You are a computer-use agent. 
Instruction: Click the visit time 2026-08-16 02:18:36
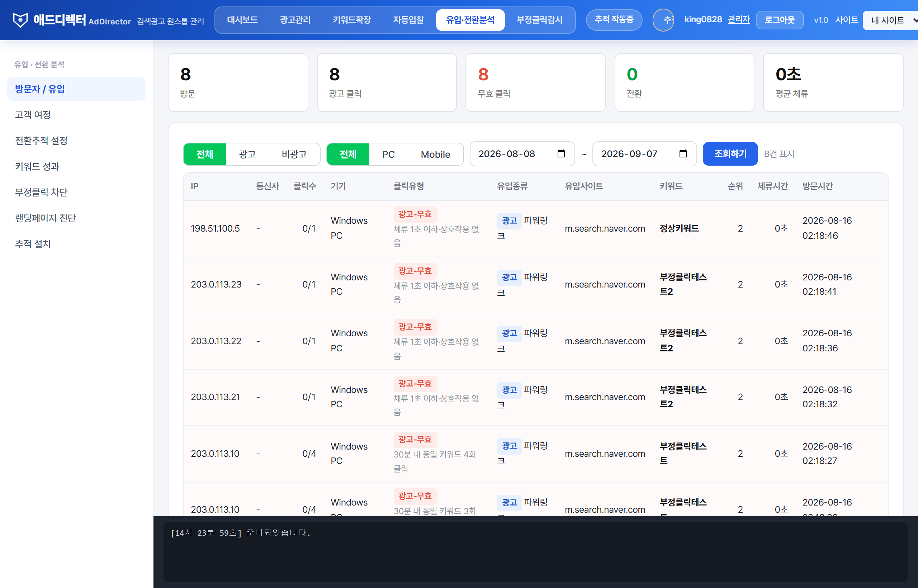pos(827,341)
